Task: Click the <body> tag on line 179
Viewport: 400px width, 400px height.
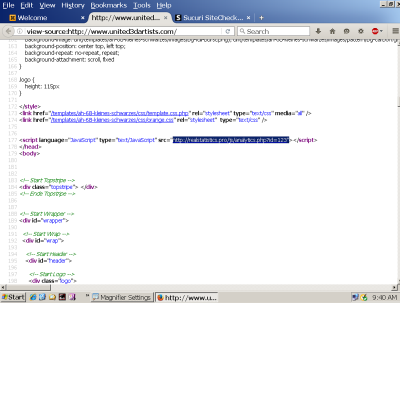Action: (x=30, y=153)
